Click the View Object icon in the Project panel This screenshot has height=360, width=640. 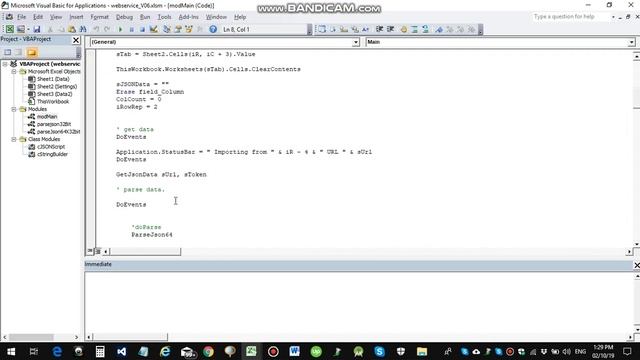click(19, 52)
